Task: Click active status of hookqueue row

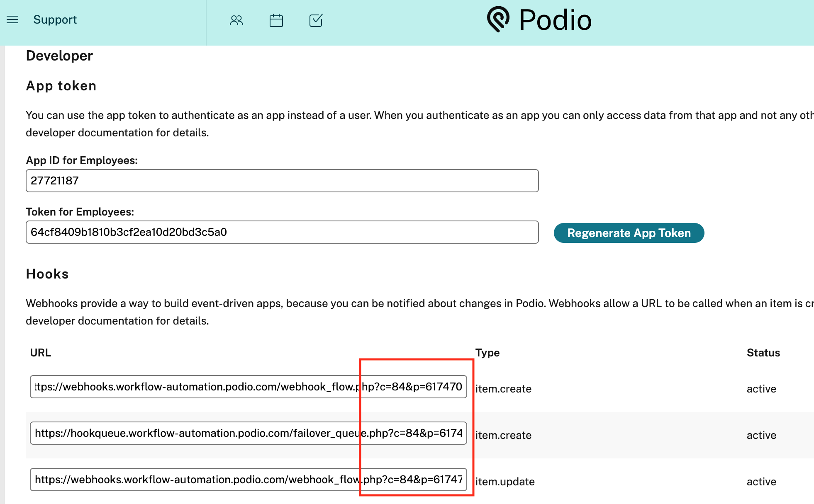Action: [761, 435]
